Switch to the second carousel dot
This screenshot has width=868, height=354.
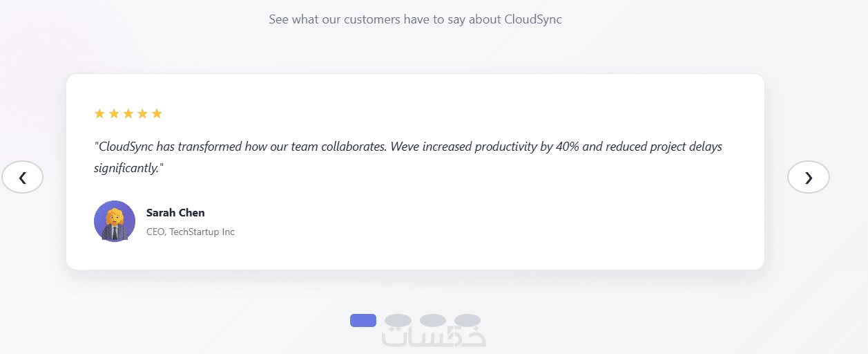click(398, 320)
